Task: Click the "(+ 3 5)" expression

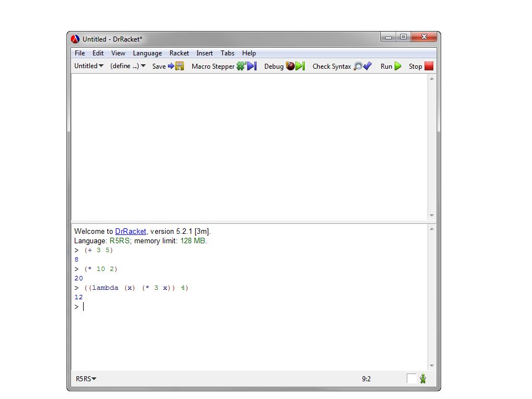Action: [99, 250]
